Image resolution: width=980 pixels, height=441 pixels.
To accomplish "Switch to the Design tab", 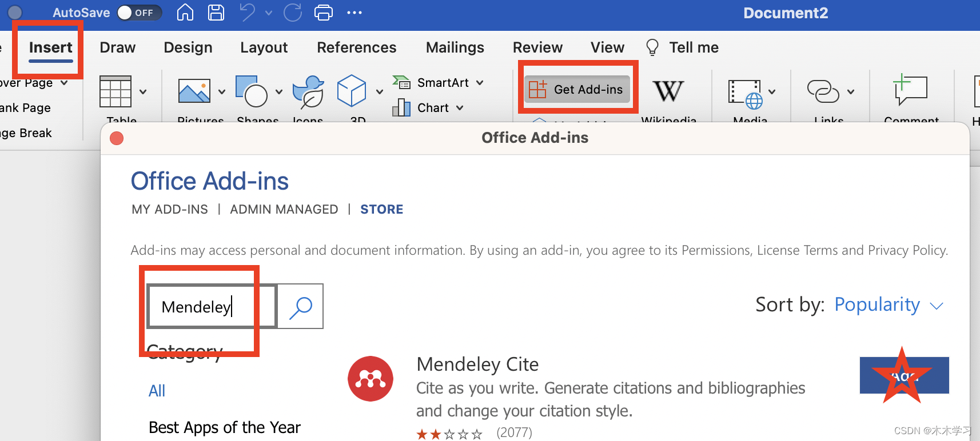I will [188, 47].
